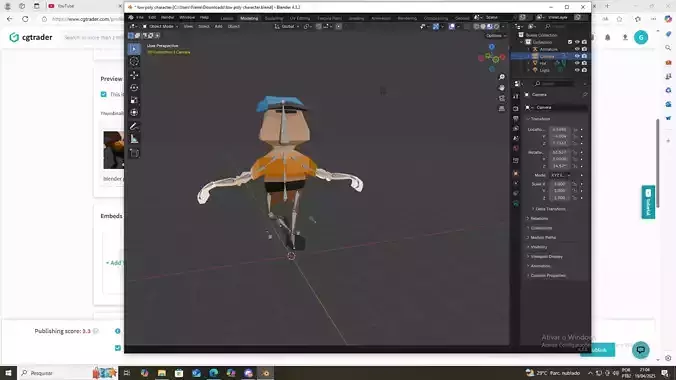676x380 pixels.
Task: Toggle Collection exclude checkbox in outliner
Action: (570, 42)
